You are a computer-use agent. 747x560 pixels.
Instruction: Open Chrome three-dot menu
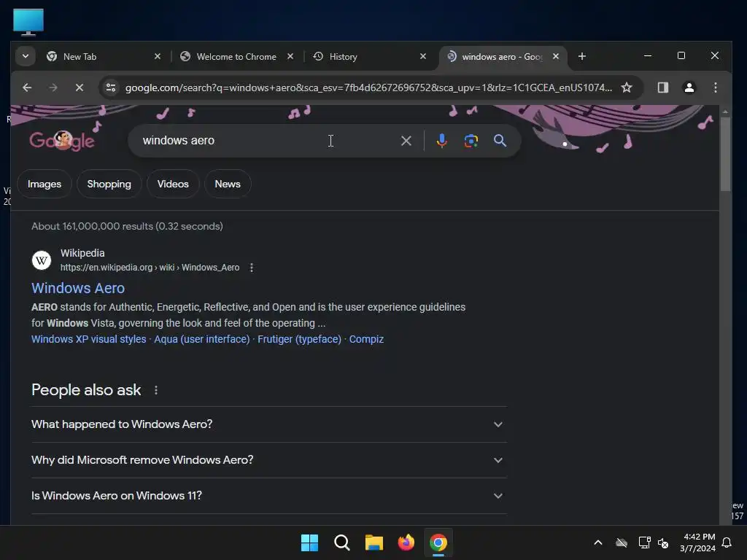click(716, 87)
